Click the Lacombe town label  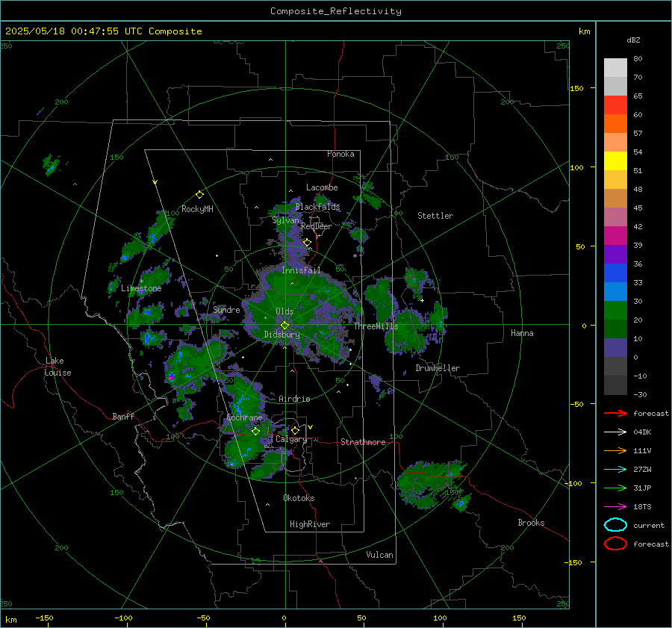[322, 187]
